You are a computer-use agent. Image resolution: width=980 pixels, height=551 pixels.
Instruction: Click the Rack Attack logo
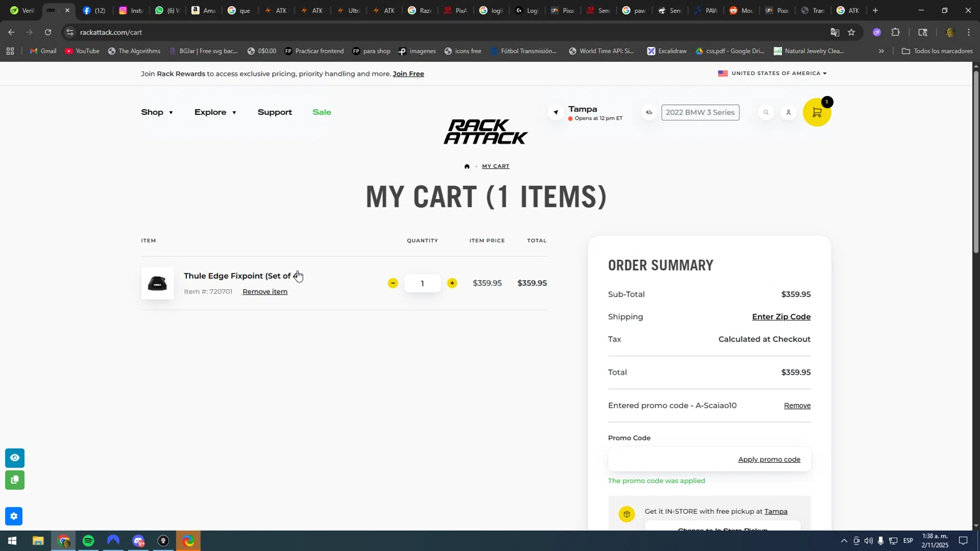(x=485, y=132)
